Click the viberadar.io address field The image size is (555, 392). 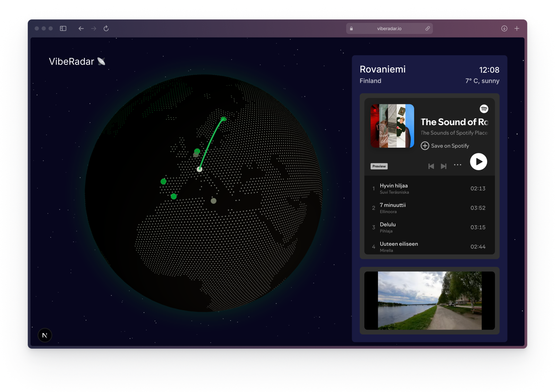click(x=389, y=28)
